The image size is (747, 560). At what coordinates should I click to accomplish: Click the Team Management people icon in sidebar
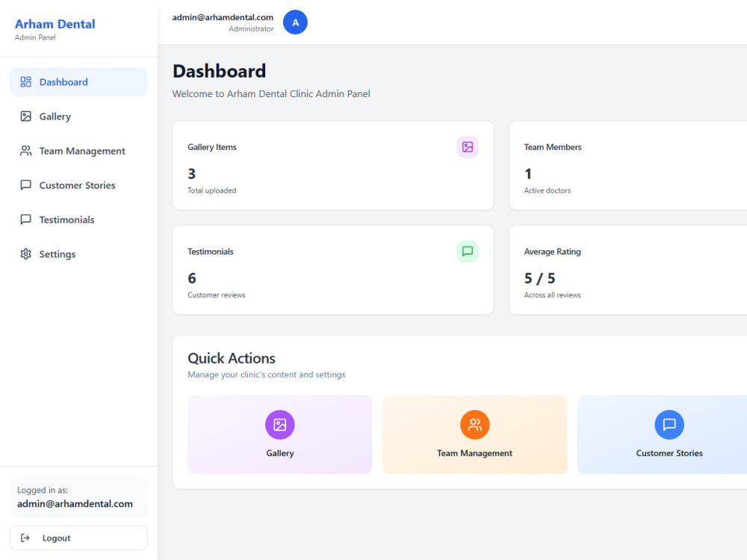(25, 151)
